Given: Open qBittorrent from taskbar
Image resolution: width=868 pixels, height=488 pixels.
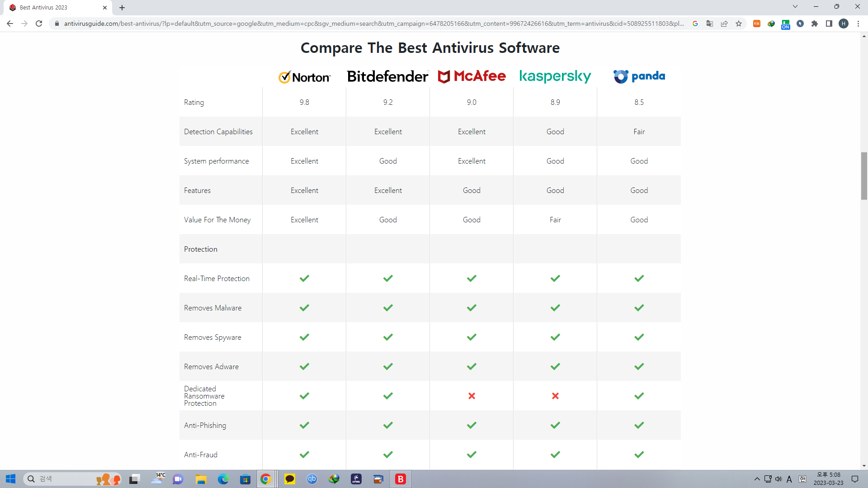Looking at the screenshot, I should (x=312, y=479).
